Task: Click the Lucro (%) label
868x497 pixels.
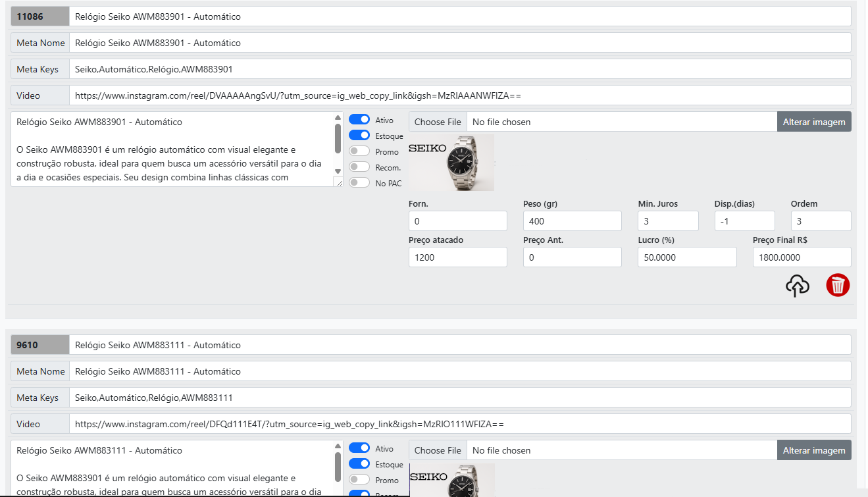Action: [656, 240]
